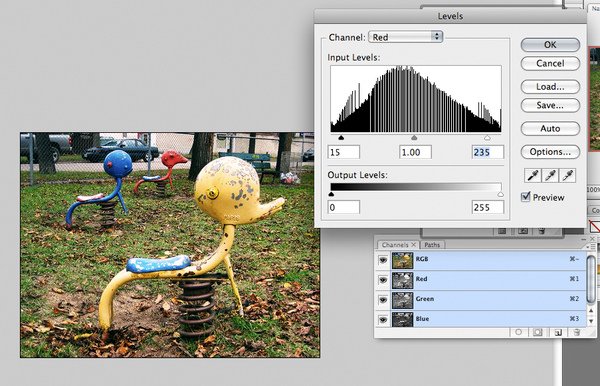Viewport: 600px width, 386px height.
Task: Select the white point eyedropper
Action: click(x=567, y=176)
